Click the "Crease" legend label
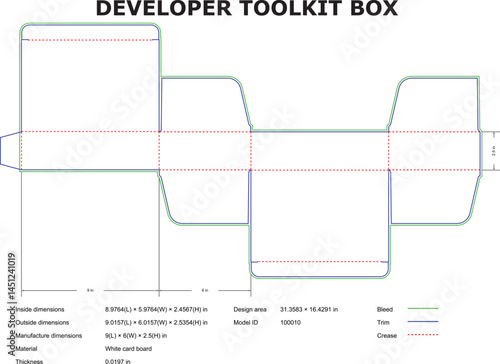500x364 pixels. point(387,335)
